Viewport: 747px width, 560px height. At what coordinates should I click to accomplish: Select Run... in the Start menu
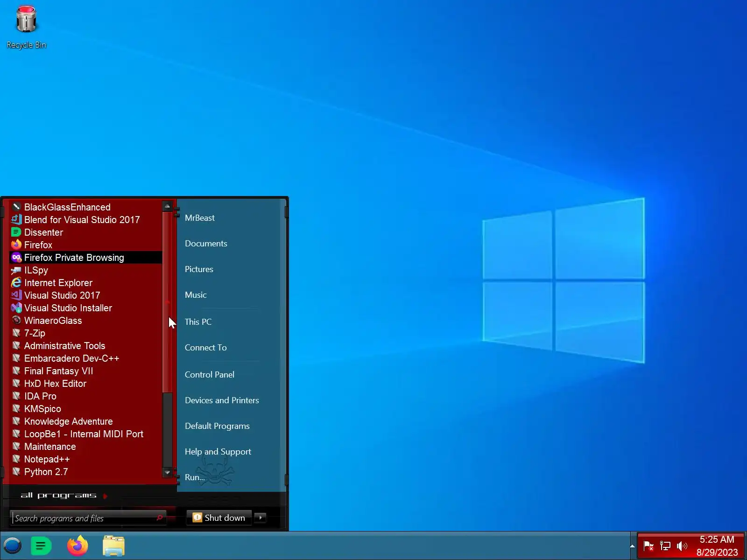click(x=195, y=477)
